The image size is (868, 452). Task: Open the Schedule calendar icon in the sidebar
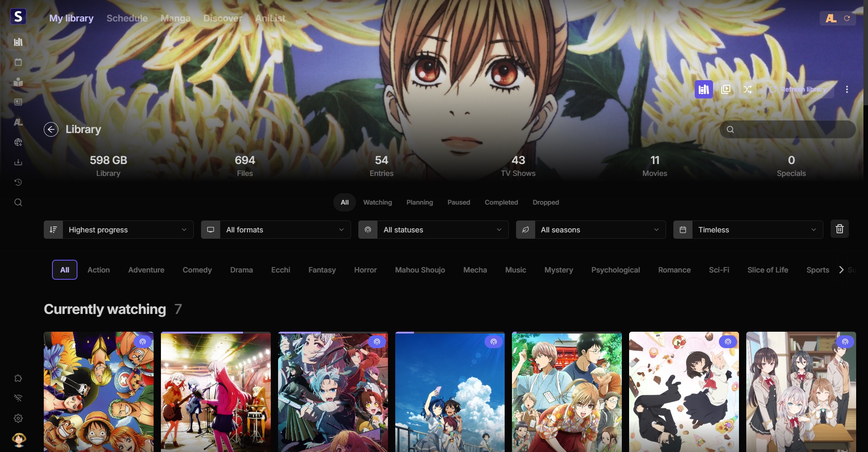pyautogui.click(x=18, y=62)
